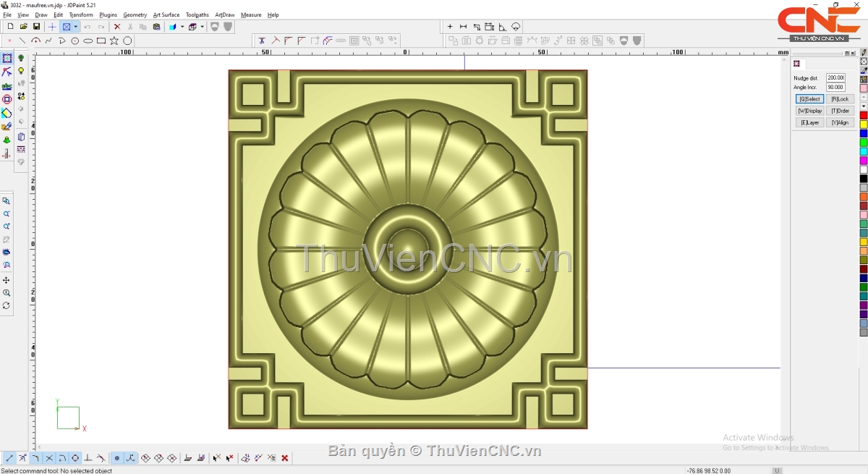Select the star shape tool
The width and height of the screenshot is (868, 474).
(114, 41)
